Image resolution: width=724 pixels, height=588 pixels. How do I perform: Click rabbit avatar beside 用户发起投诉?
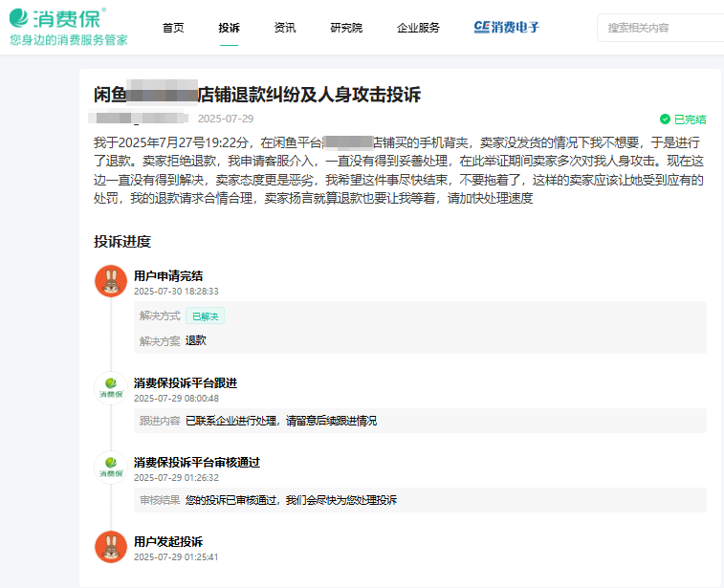[x=111, y=547]
